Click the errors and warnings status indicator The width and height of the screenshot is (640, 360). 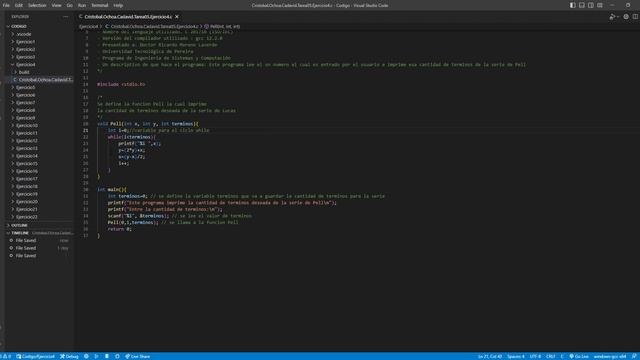tap(6, 356)
